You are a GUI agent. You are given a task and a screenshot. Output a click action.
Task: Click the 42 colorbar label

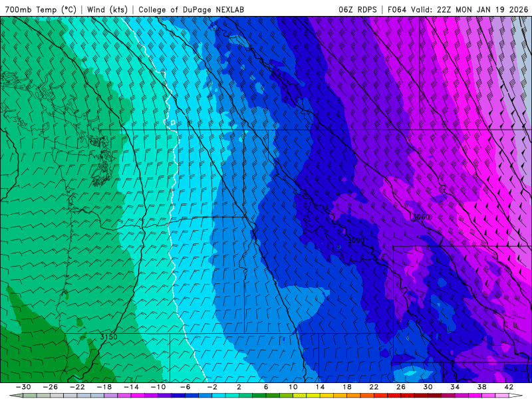point(509,387)
